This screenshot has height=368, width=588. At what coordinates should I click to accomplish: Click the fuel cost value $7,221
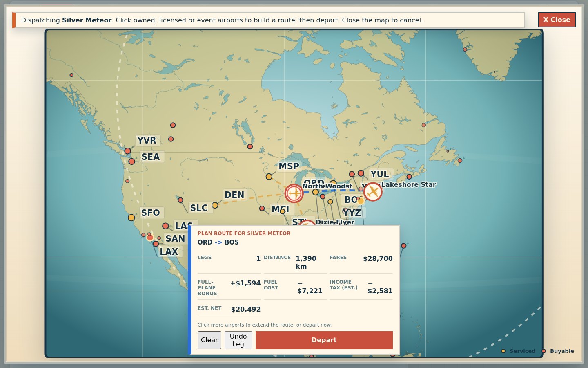click(x=310, y=287)
